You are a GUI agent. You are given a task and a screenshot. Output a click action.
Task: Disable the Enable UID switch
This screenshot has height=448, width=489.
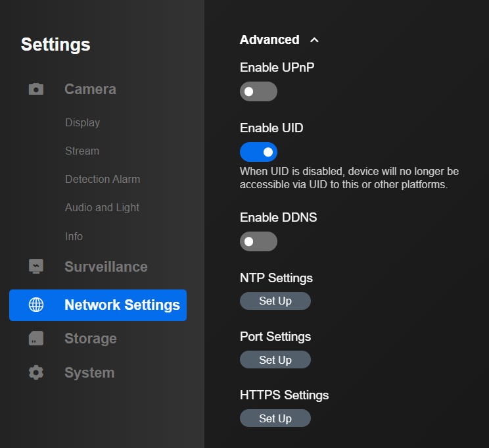click(258, 152)
